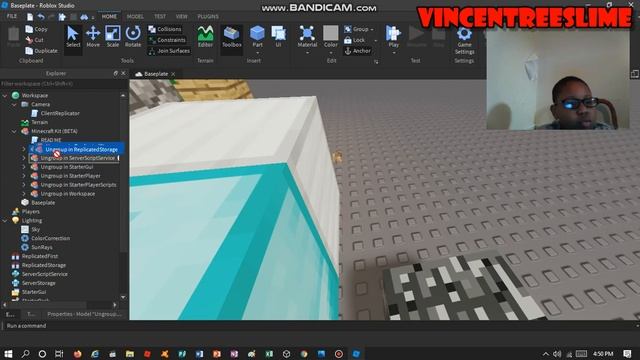640x360 pixels.
Task: Select the Select tool
Action: pyautogui.click(x=73, y=37)
